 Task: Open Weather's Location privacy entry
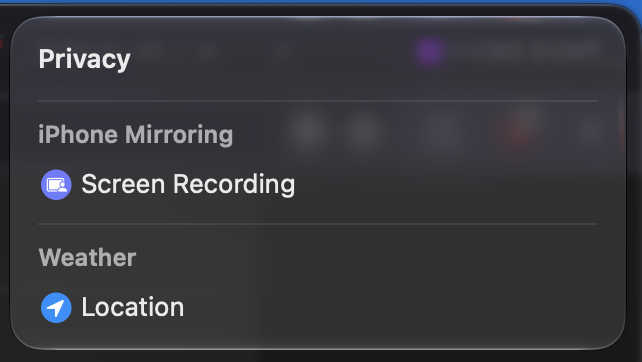pyautogui.click(x=318, y=308)
